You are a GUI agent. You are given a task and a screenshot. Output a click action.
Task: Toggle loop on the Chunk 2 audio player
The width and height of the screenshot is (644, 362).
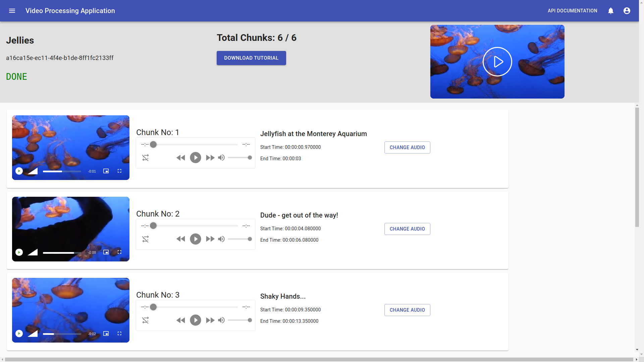[x=145, y=239]
